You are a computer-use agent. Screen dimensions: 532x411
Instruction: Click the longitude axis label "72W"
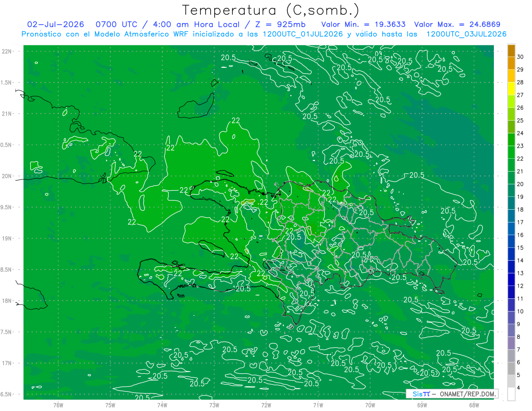pyautogui.click(x=266, y=405)
